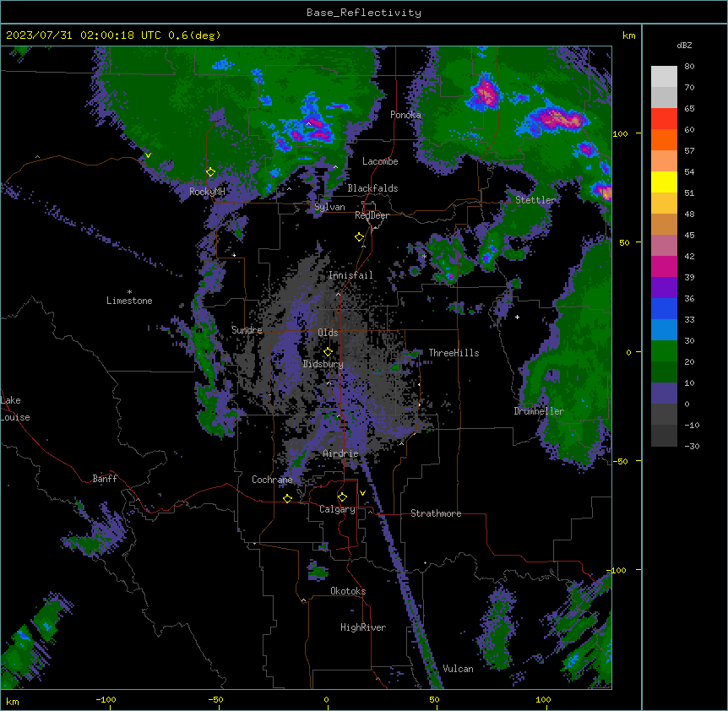Click the Blackfalds city label
This screenshot has width=728, height=711.
(x=372, y=188)
